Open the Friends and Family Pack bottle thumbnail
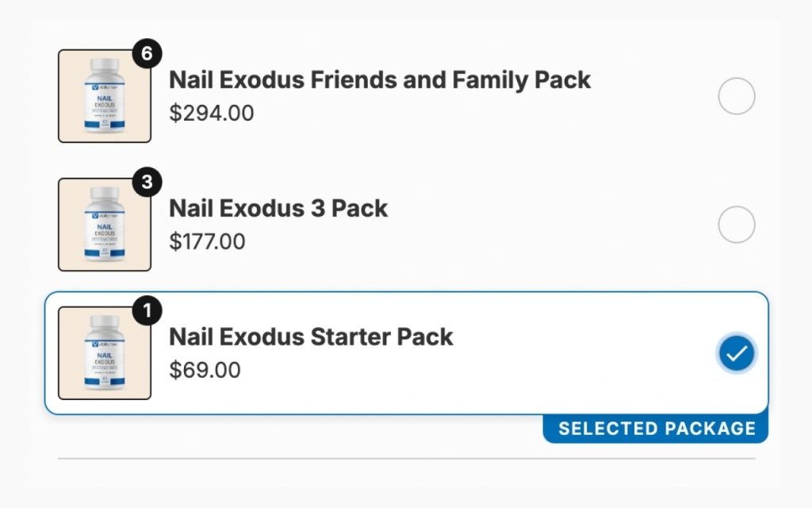 [105, 96]
